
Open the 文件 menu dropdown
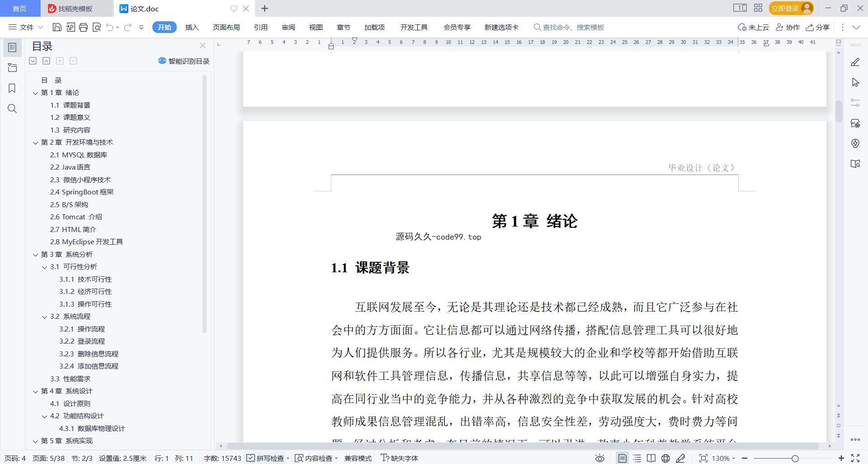coord(26,27)
